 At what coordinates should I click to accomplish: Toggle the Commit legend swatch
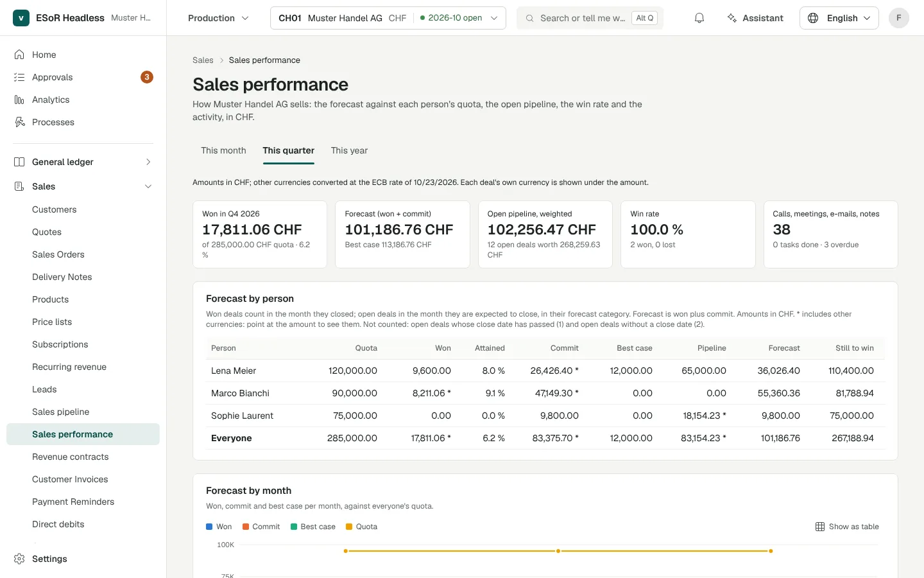[x=246, y=527]
